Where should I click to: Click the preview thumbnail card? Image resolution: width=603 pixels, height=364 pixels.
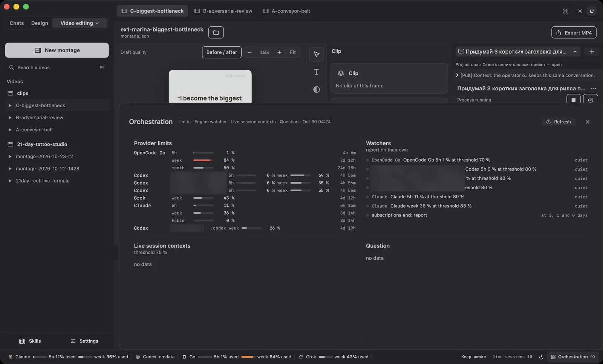point(210,86)
